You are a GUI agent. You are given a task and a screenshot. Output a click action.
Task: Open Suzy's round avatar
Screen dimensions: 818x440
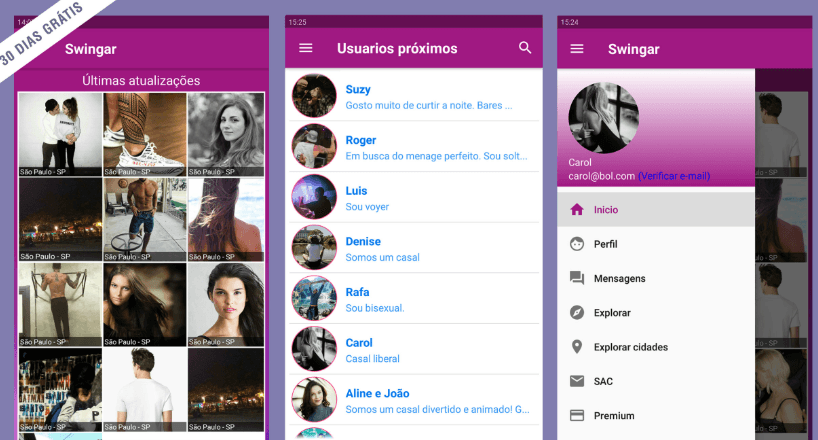314,96
